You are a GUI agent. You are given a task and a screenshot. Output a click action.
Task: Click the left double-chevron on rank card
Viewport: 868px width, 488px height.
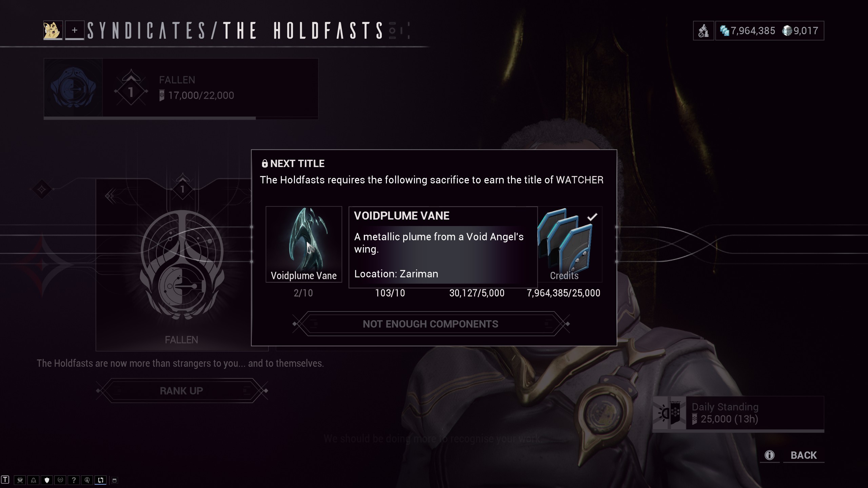pos(110,196)
